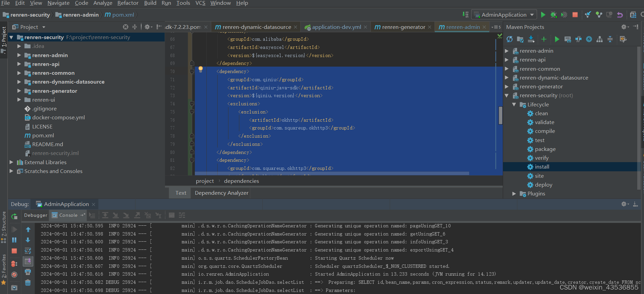Reimport all Maven projects
Image resolution: width=644 pixels, height=294 pixels.
pos(510,39)
